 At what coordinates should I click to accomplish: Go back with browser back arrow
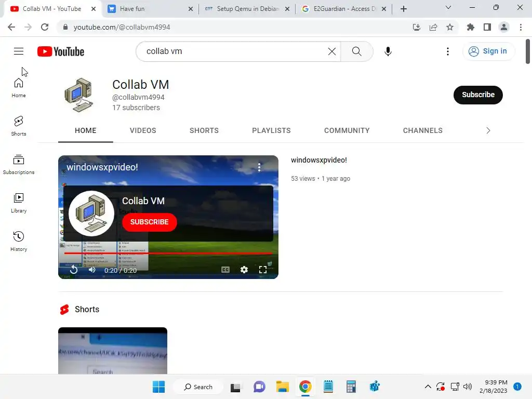(x=11, y=27)
